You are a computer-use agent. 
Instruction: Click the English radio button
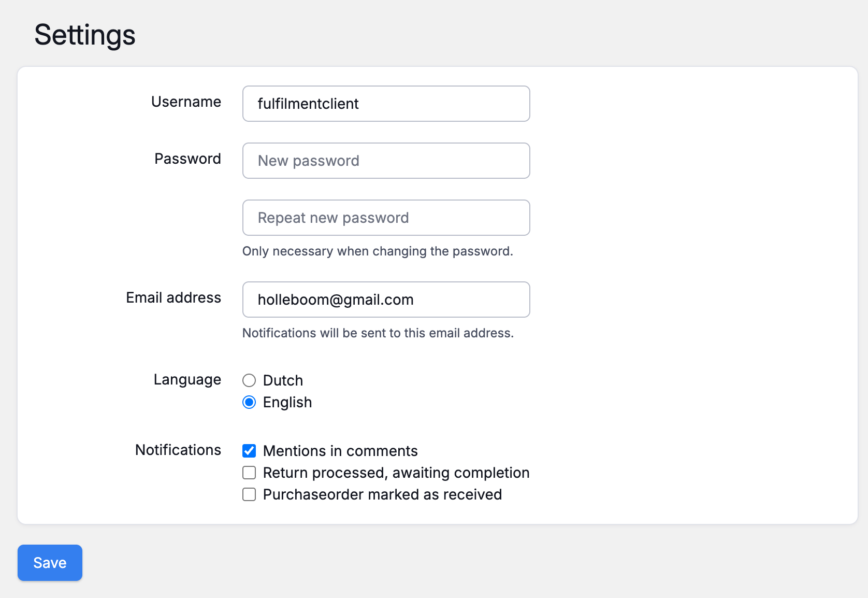tap(249, 402)
